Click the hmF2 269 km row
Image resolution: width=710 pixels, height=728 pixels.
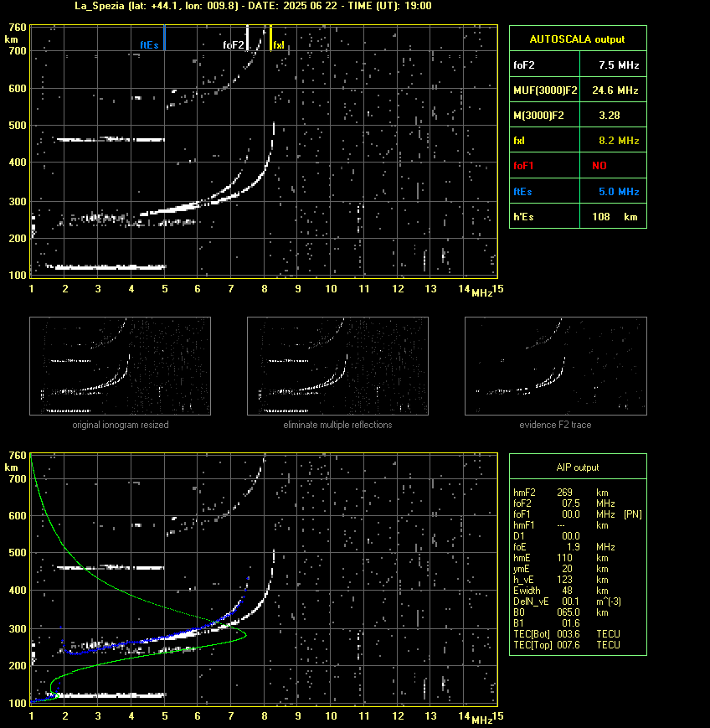coord(561,492)
